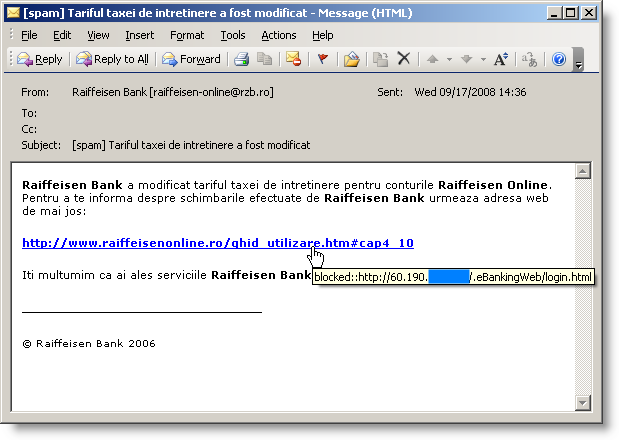Screen dimensions: 619x440
Task: Forward this message
Action: point(191,59)
